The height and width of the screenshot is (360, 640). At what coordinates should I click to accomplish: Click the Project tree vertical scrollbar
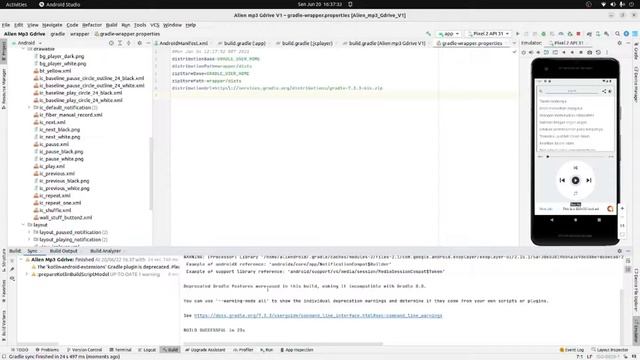click(151, 173)
